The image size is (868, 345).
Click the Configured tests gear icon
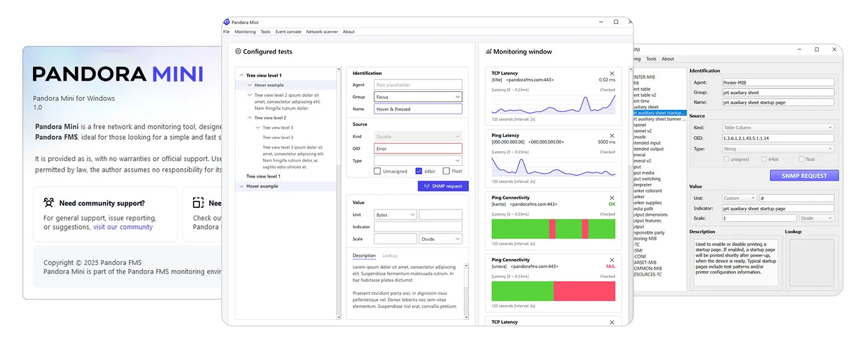(238, 52)
